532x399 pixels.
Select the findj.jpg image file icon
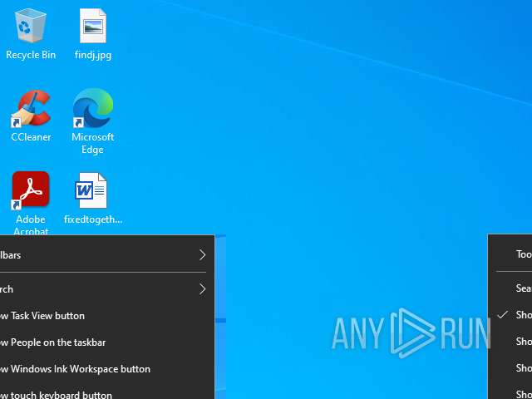point(93,26)
